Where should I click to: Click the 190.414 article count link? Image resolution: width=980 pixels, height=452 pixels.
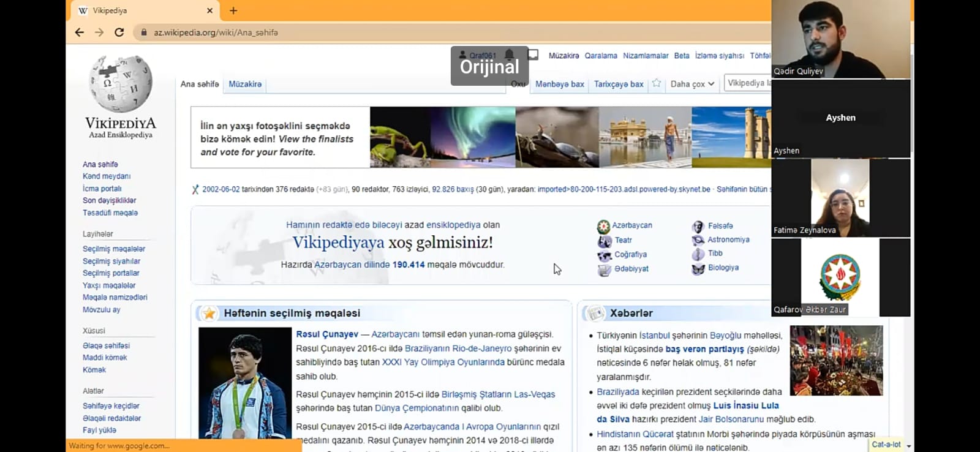tap(409, 265)
